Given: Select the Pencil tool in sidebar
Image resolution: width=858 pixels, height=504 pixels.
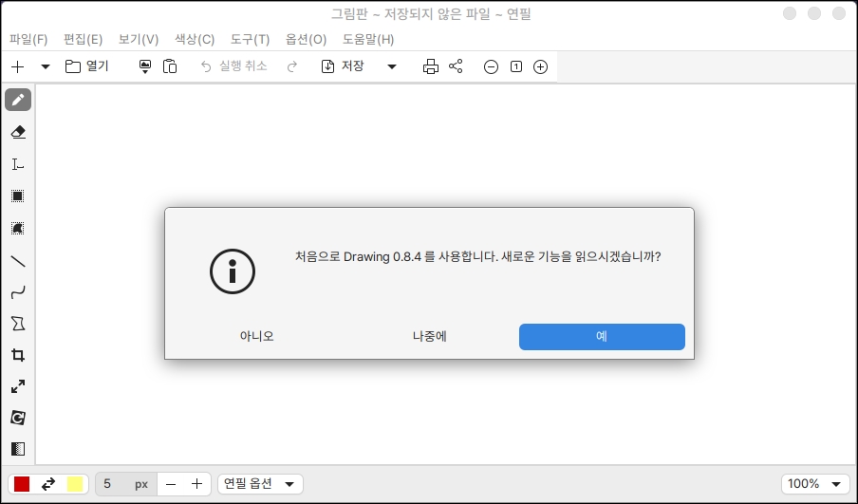Looking at the screenshot, I should pos(18,100).
